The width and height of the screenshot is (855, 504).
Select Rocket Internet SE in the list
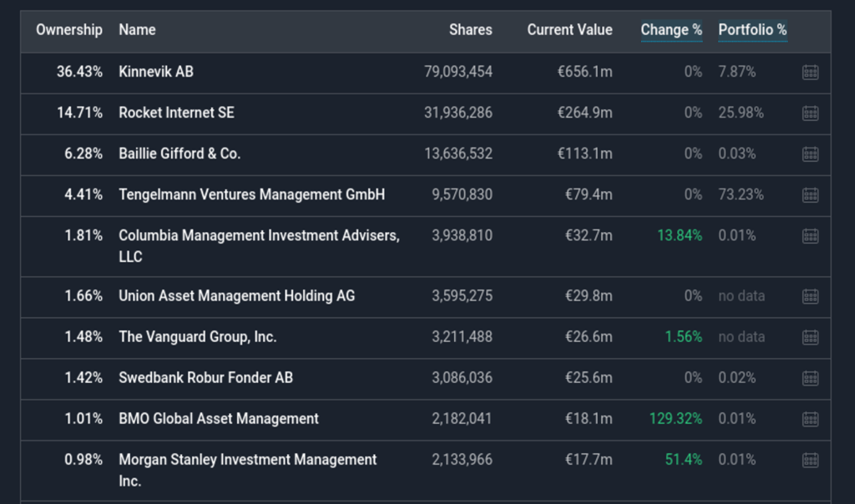point(176,113)
